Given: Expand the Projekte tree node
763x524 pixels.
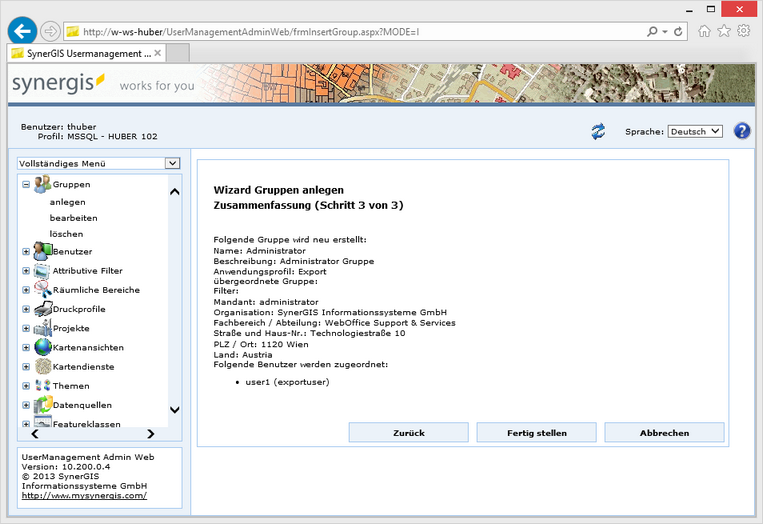Looking at the screenshot, I should coord(26,329).
